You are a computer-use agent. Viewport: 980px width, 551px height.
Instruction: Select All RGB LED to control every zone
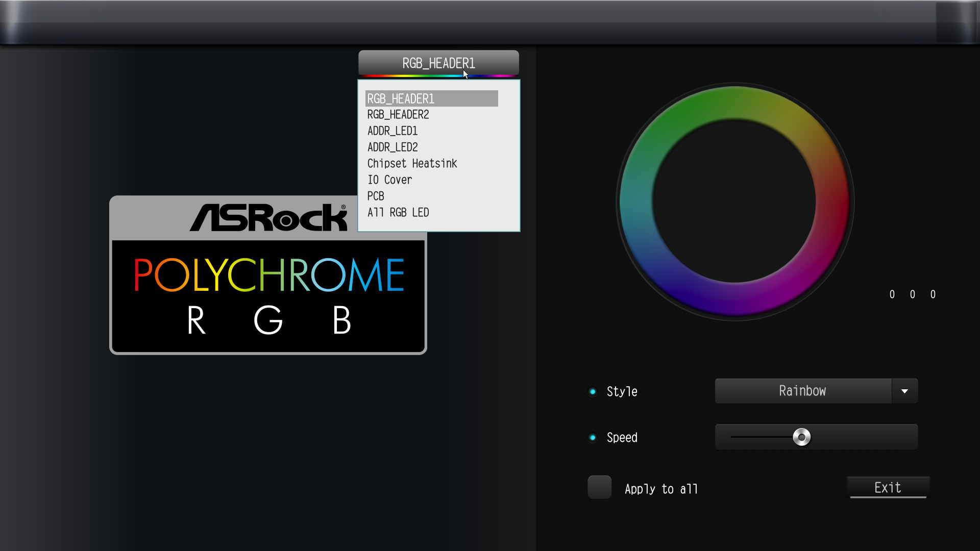(398, 212)
